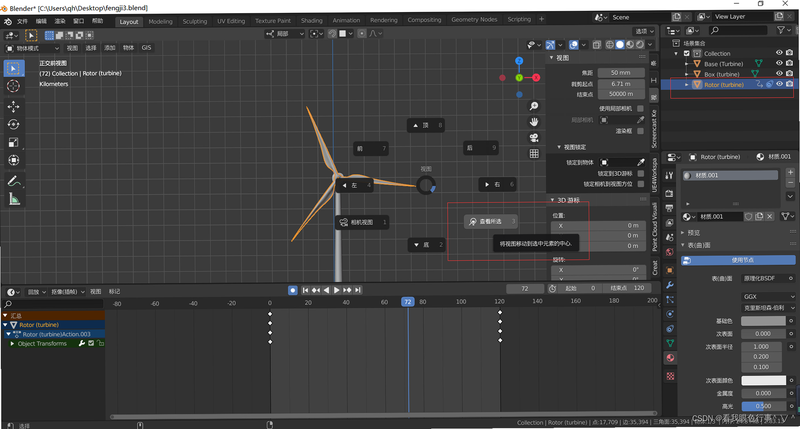This screenshot has width=800, height=429.
Task: Play the animation forward
Action: pos(337,290)
